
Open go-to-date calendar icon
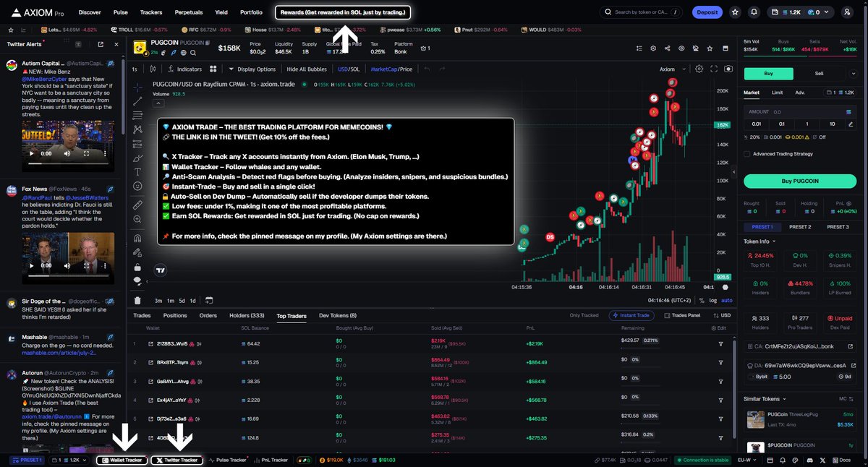pyautogui.click(x=209, y=300)
